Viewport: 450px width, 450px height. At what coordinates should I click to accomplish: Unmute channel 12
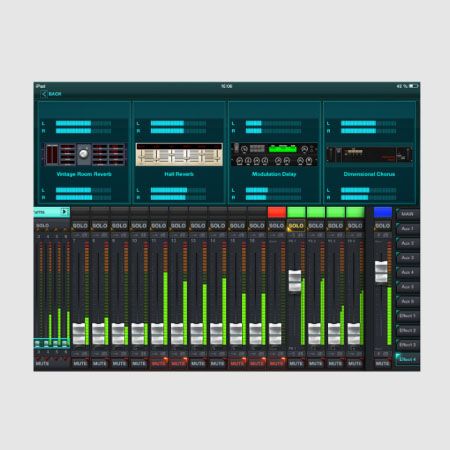[178, 363]
